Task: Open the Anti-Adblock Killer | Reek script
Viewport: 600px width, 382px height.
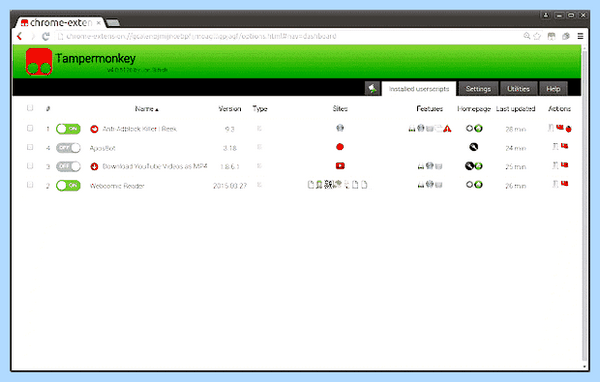Action: pyautogui.click(x=140, y=129)
